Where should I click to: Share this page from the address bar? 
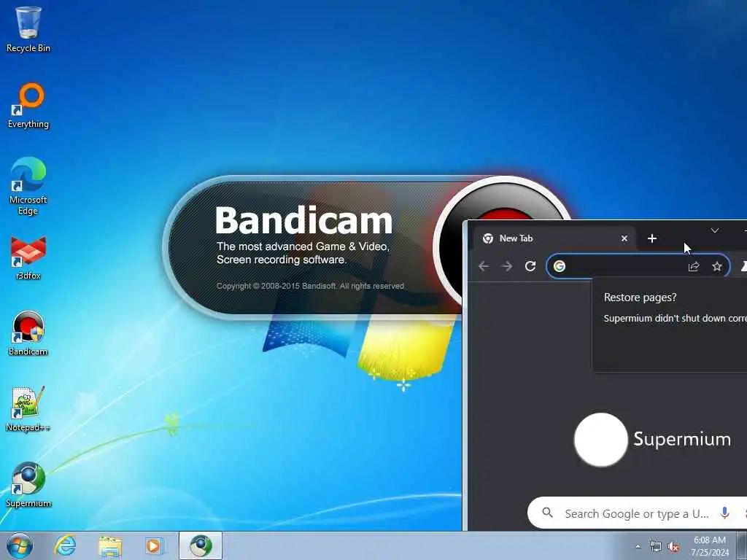[x=694, y=266]
